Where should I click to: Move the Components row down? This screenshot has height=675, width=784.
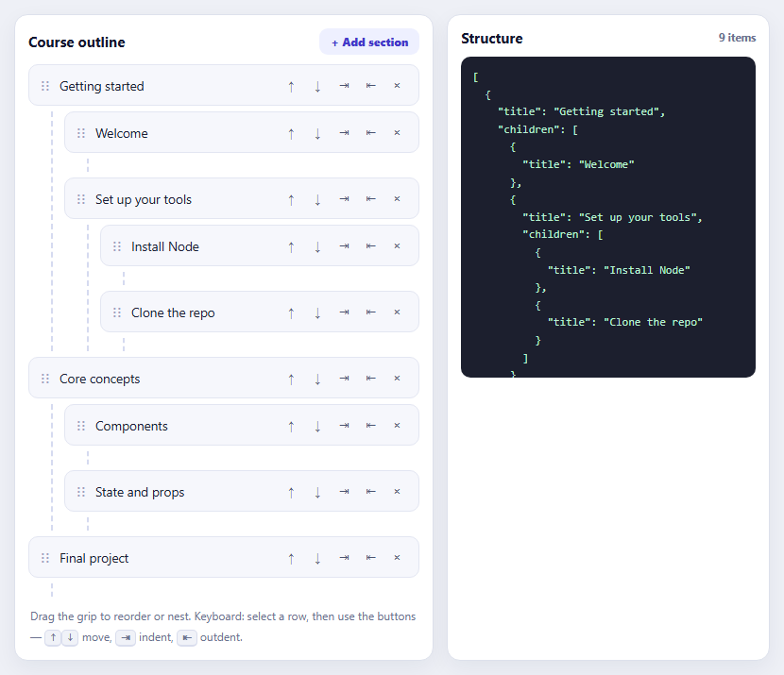pos(317,426)
